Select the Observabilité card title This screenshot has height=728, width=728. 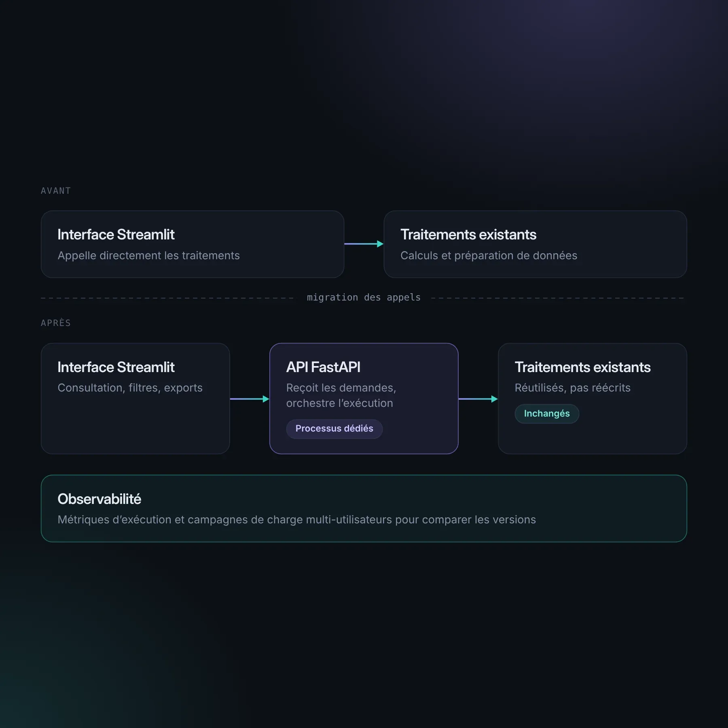99,499
